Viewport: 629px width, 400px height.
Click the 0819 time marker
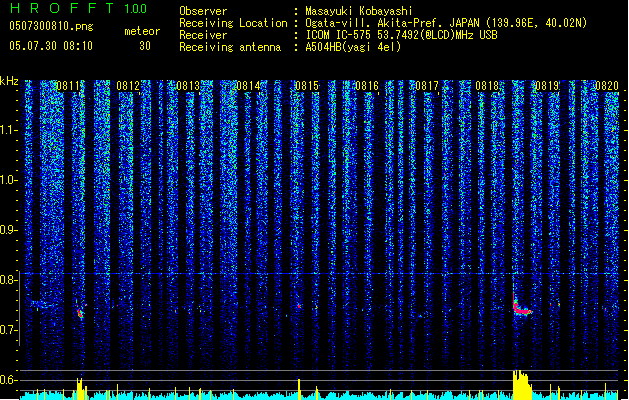click(x=547, y=86)
